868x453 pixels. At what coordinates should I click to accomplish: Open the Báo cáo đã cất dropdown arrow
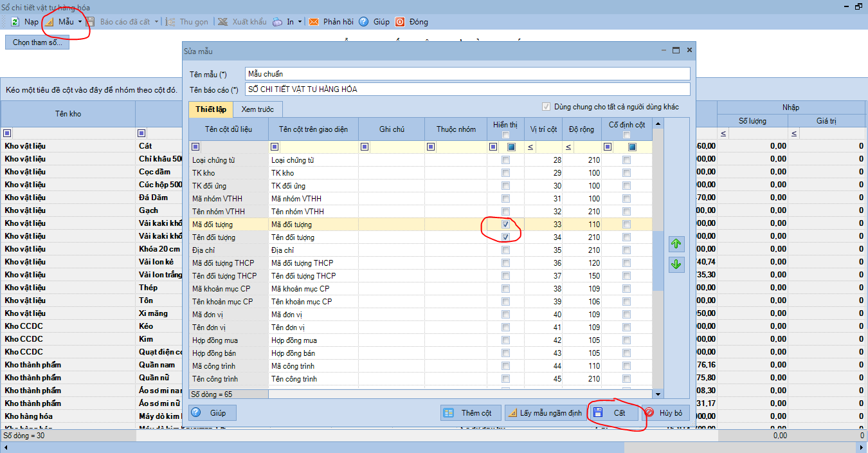coord(156,22)
